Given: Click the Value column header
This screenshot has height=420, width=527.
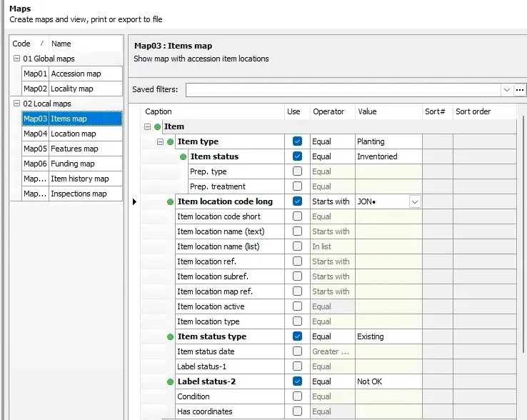Looking at the screenshot, I should pyautogui.click(x=388, y=111).
